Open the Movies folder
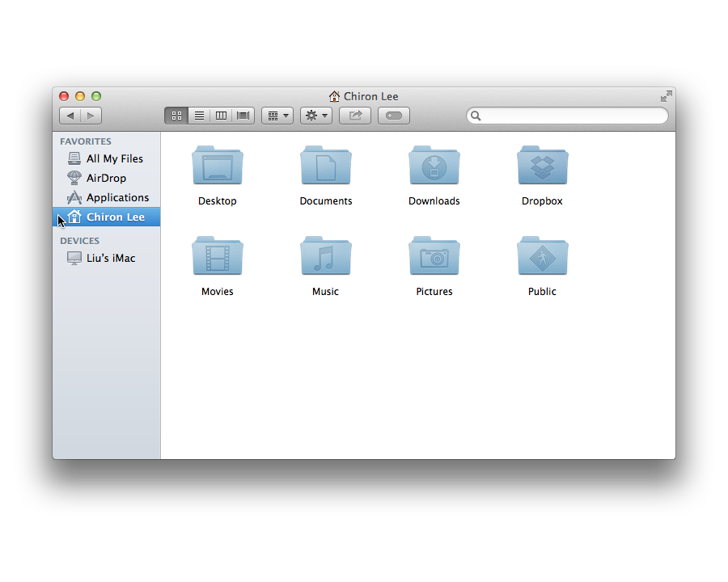Screen dimensions: 728x582 point(218,258)
